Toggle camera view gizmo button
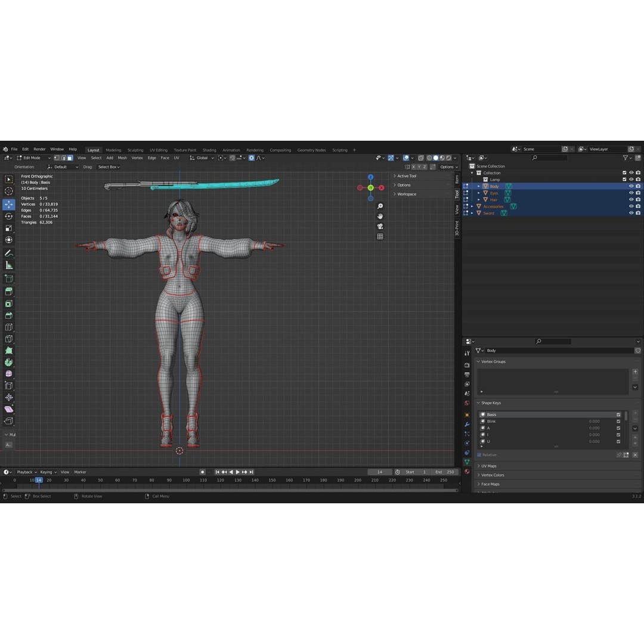This screenshot has height=644, width=644. coord(380,227)
